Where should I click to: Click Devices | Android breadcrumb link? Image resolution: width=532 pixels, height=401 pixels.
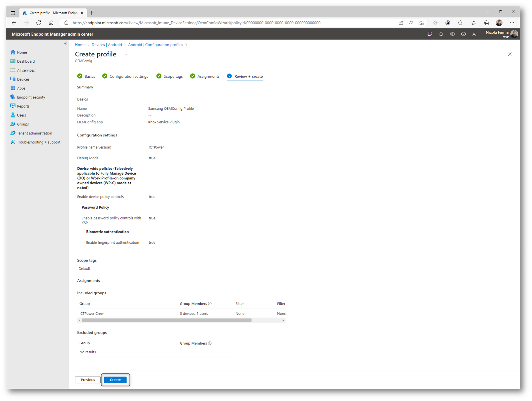point(107,45)
